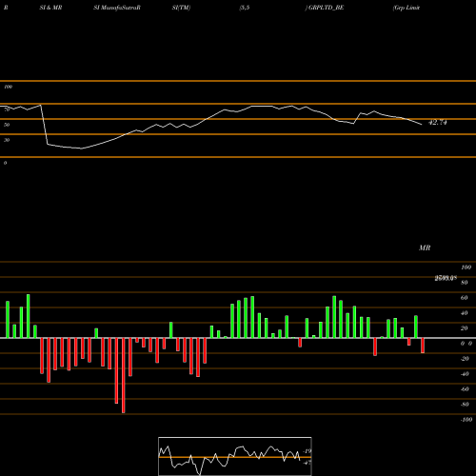Image resolution: width=476 pixels, height=476 pixels.
Task: Click the -19 value in mini chart
Action: coord(307,451)
